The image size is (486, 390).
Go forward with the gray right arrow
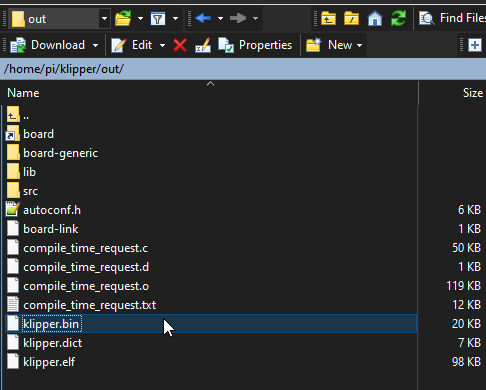(238, 18)
